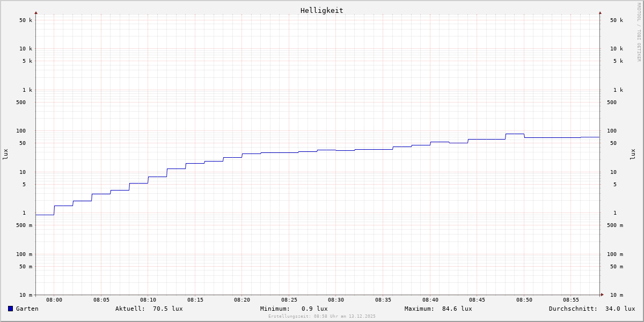The height and width of the screenshot is (322, 644).
Task: Click the red arrow ending the time axis
Action: pyautogui.click(x=602, y=295)
